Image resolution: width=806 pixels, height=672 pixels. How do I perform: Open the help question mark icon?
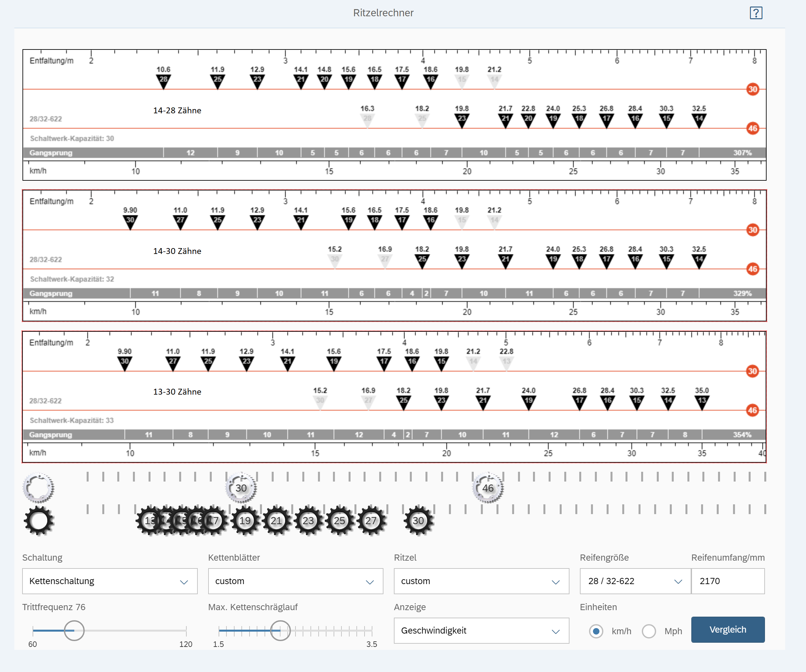tap(756, 13)
